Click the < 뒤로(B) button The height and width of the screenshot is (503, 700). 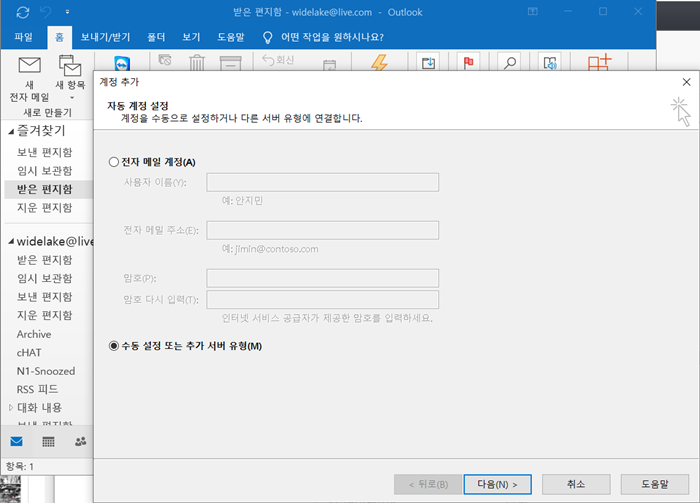coord(428,484)
